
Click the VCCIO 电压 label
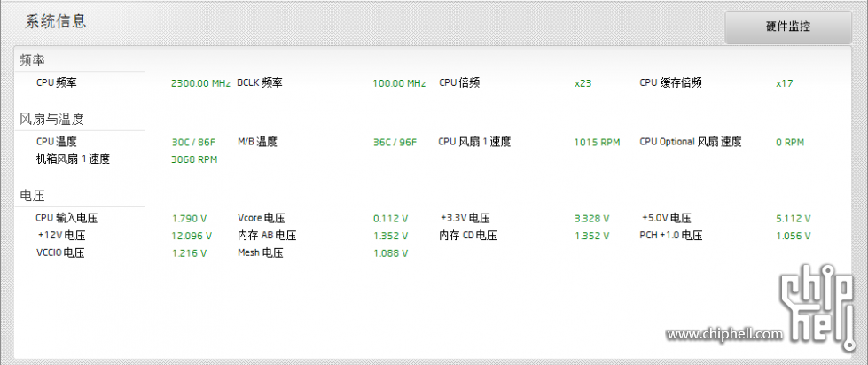tap(60, 252)
